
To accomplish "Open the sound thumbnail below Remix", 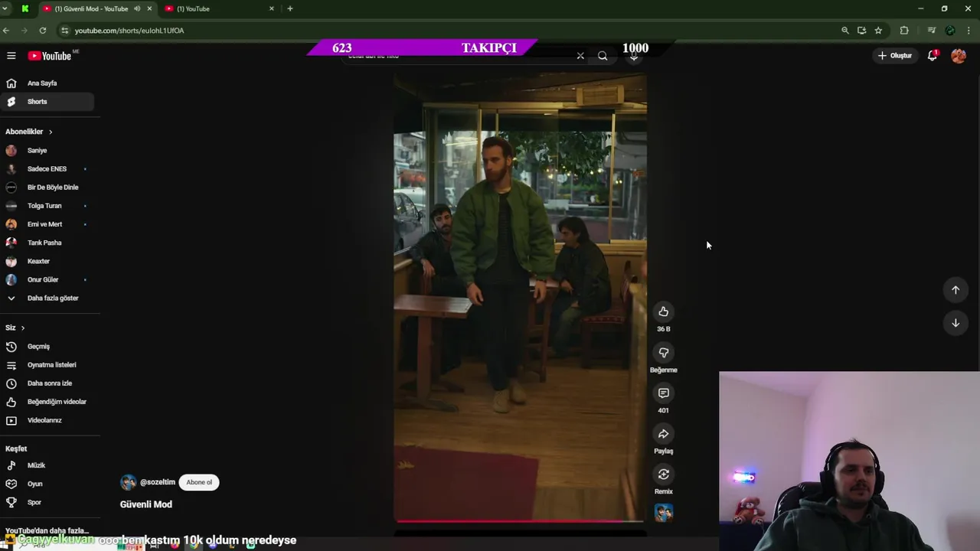I will click(x=664, y=513).
